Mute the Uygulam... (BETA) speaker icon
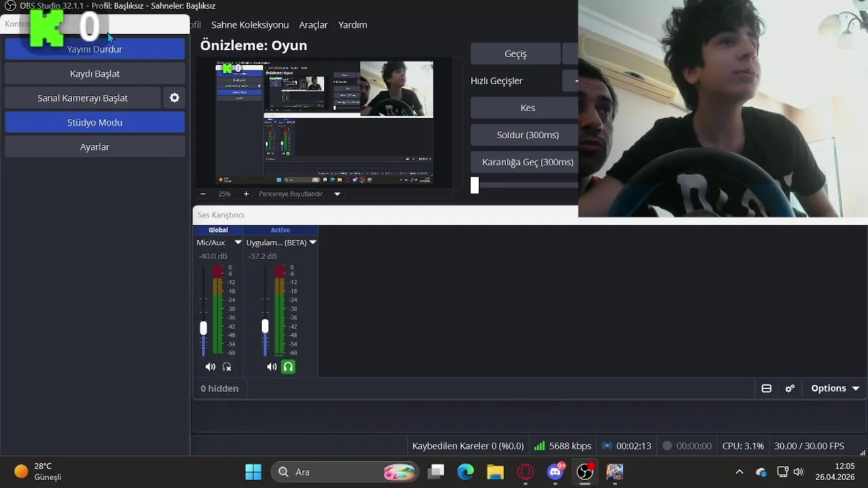The width and height of the screenshot is (868, 488). click(272, 367)
